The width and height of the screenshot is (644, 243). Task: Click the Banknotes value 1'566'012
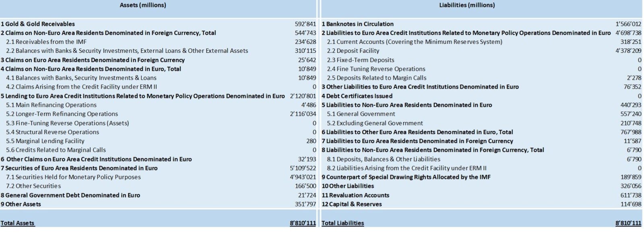pyautogui.click(x=628, y=24)
